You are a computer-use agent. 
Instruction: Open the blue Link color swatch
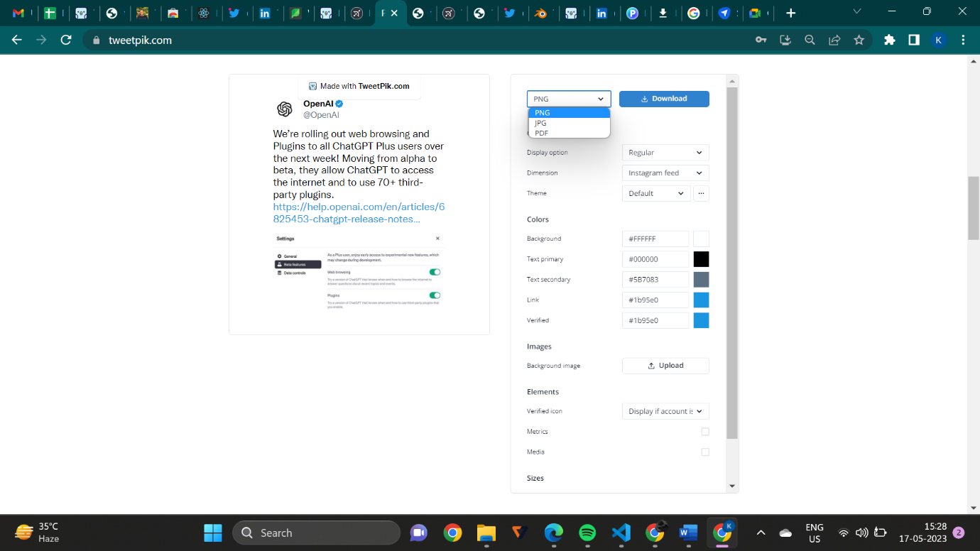pos(701,300)
